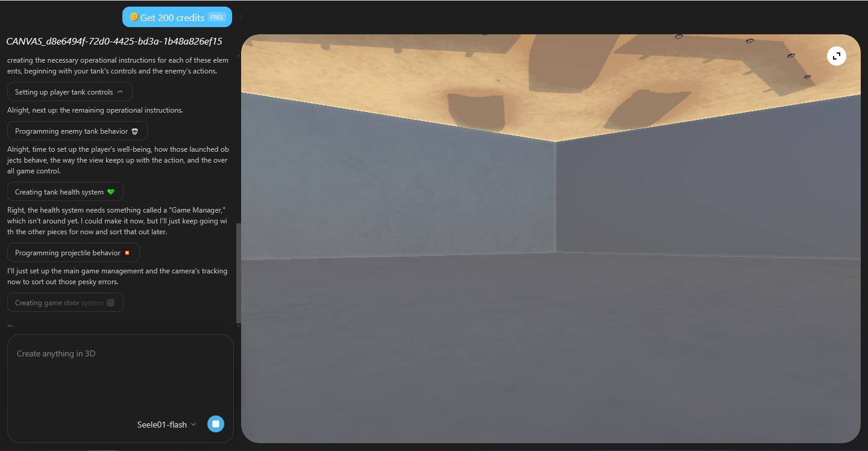
Task: Click the canvas title starting with CANVAS_d8e6494f
Action: pos(115,42)
